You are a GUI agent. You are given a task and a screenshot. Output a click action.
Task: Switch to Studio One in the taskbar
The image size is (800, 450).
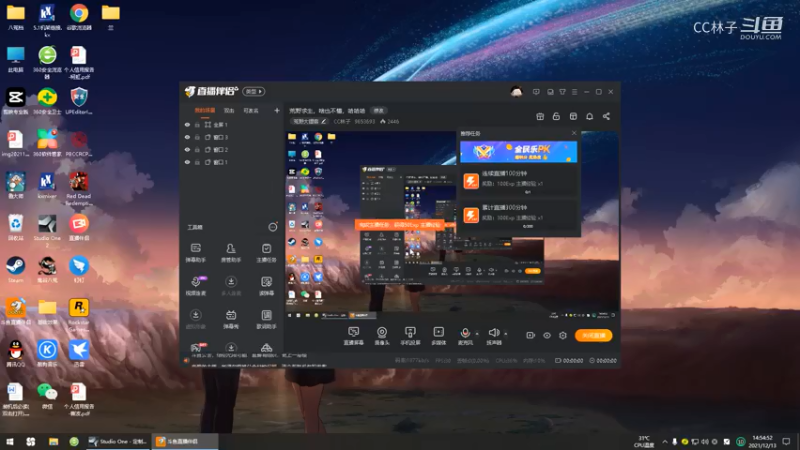118,441
